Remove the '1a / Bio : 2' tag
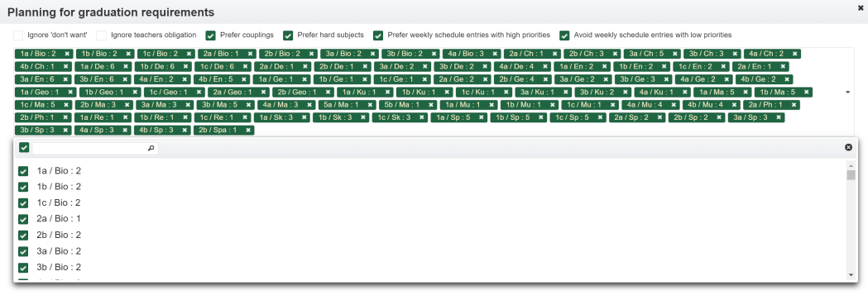The height and width of the screenshot is (300, 868). [x=67, y=54]
